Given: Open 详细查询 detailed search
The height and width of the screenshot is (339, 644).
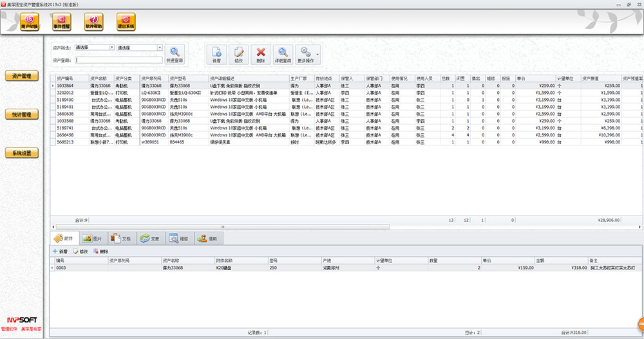Looking at the screenshot, I should click(282, 54).
